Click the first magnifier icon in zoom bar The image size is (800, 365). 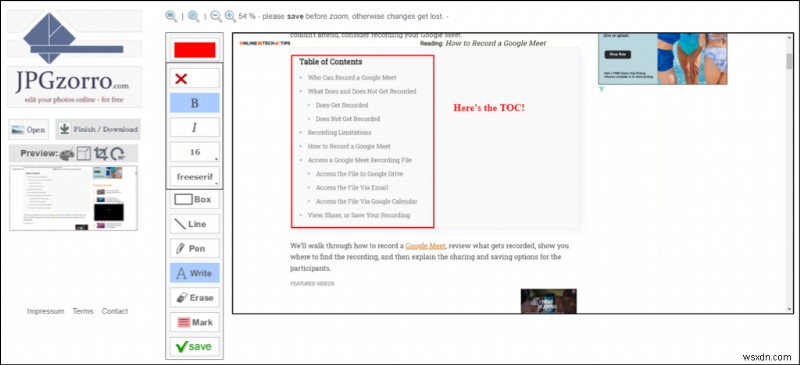click(x=171, y=16)
